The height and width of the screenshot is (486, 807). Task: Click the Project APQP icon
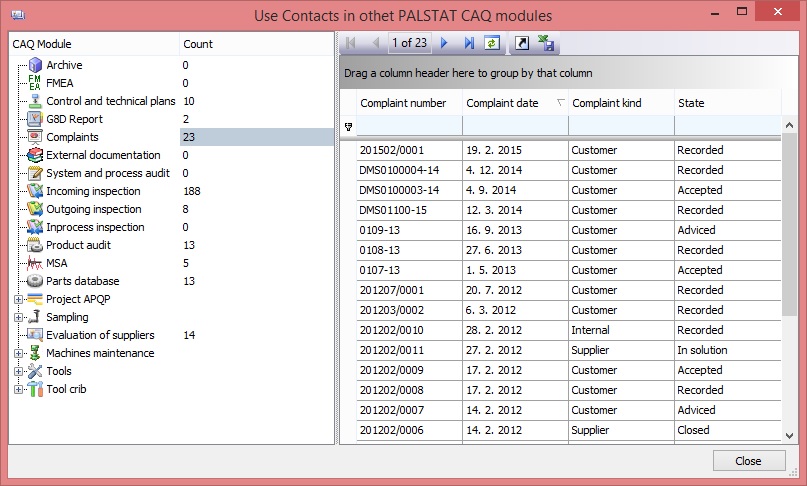[x=35, y=299]
